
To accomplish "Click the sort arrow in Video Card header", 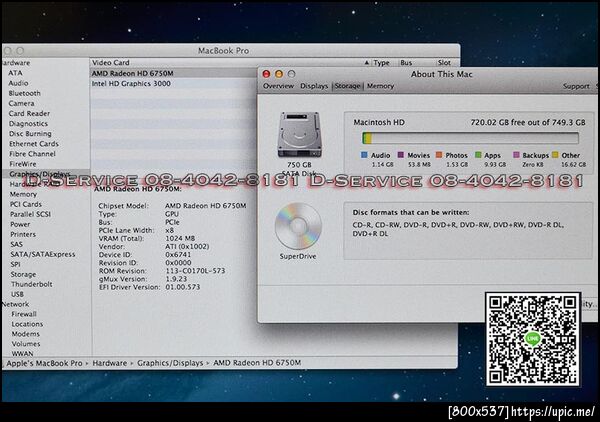I will [367, 63].
